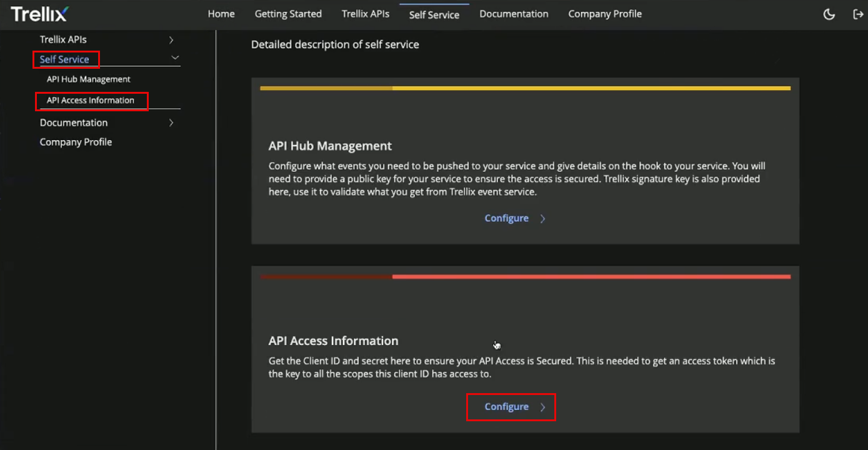Toggle dark mode moon icon
The image size is (868, 450).
829,14
